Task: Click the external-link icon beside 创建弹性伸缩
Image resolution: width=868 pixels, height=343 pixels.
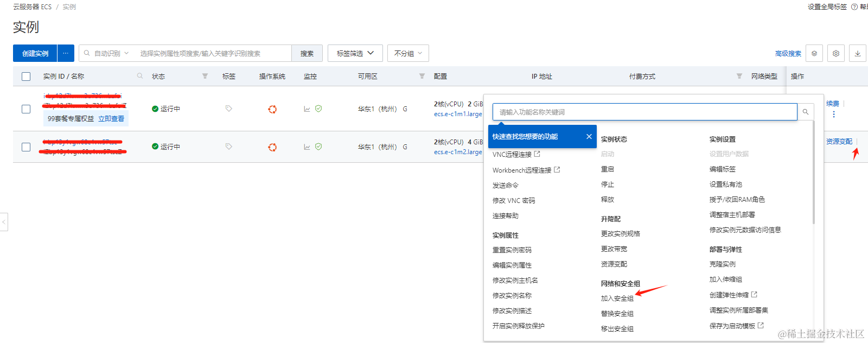Action: (754, 295)
